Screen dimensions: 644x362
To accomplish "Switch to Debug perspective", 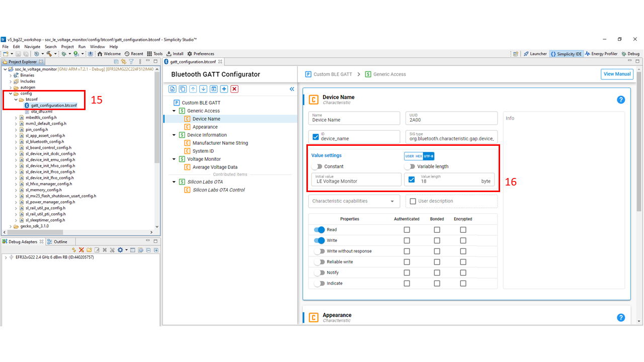I will (x=630, y=54).
